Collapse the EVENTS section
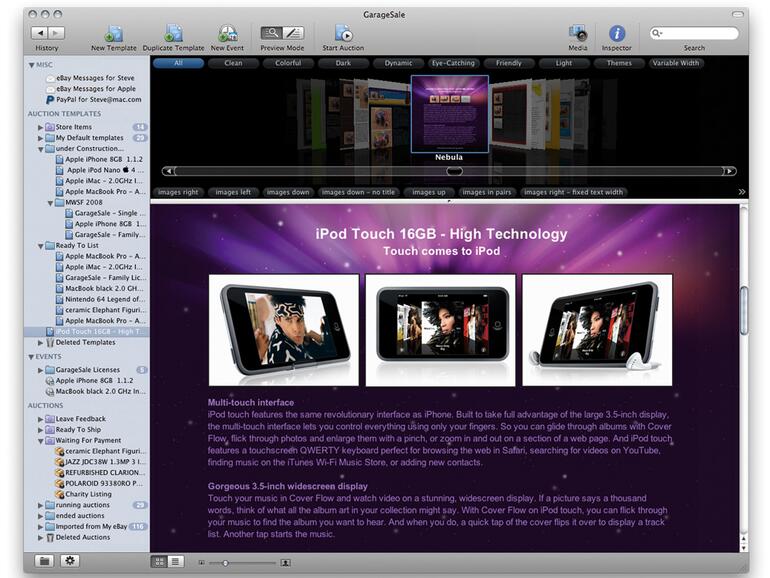Viewport: 770px width, 578px height. [x=31, y=357]
